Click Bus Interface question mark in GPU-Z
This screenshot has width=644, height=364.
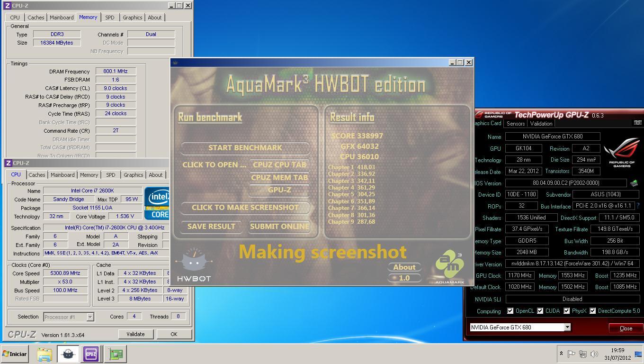pyautogui.click(x=638, y=206)
